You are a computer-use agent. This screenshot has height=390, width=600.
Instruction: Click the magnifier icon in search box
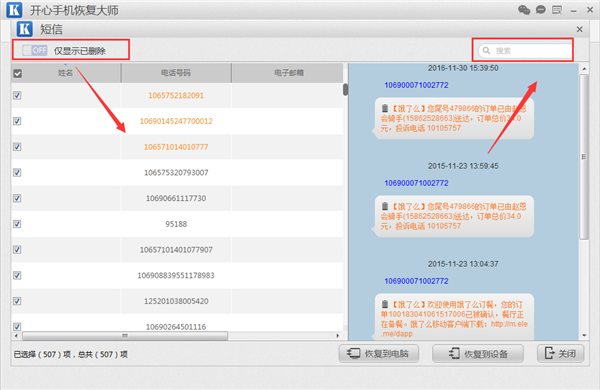[x=486, y=51]
